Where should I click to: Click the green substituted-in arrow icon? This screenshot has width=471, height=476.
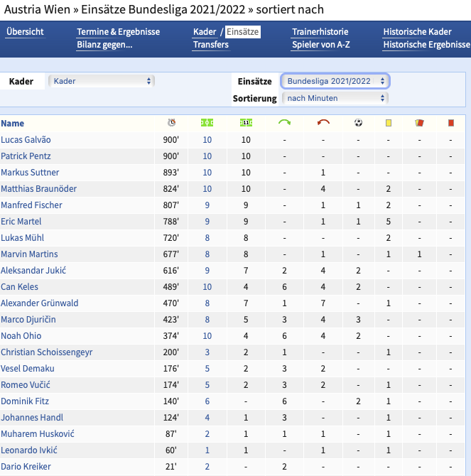coord(284,122)
